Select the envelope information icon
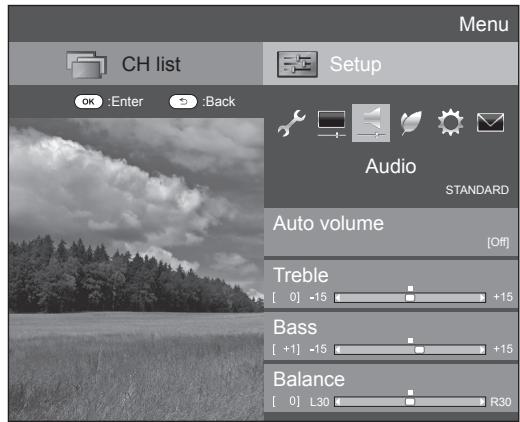520x422 pixels. point(490,122)
